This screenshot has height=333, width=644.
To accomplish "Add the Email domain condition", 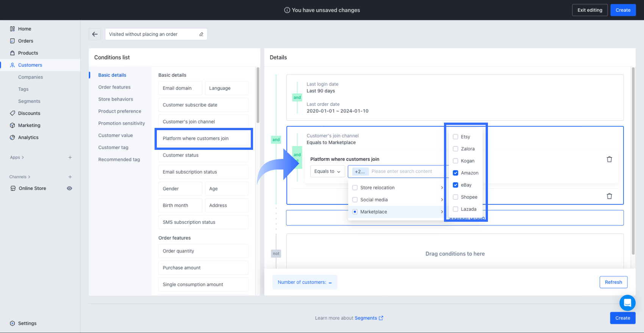I will click(x=180, y=88).
